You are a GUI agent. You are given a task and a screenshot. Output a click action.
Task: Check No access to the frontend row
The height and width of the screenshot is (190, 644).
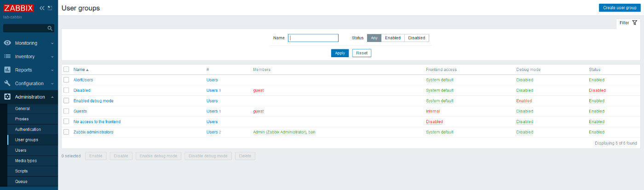[66, 122]
